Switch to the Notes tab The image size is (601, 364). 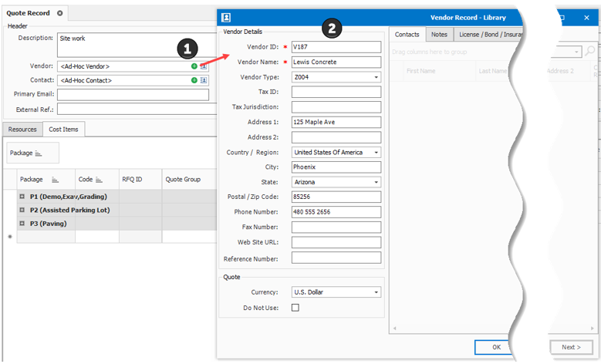(439, 35)
